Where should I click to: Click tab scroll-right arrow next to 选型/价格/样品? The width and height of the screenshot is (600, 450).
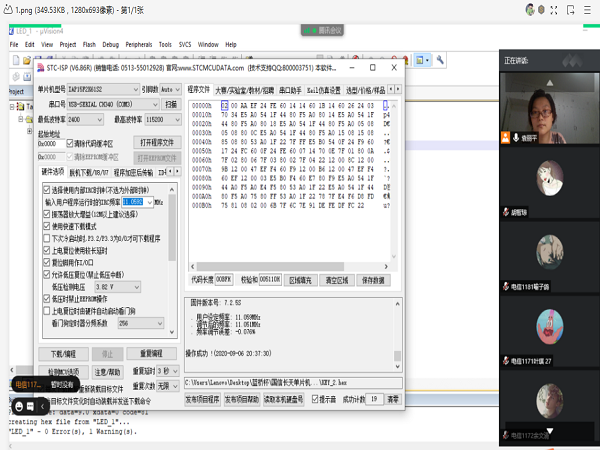(398, 89)
